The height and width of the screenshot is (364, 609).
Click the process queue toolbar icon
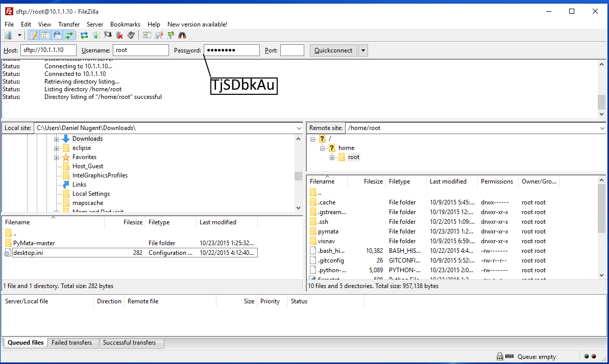pos(96,35)
